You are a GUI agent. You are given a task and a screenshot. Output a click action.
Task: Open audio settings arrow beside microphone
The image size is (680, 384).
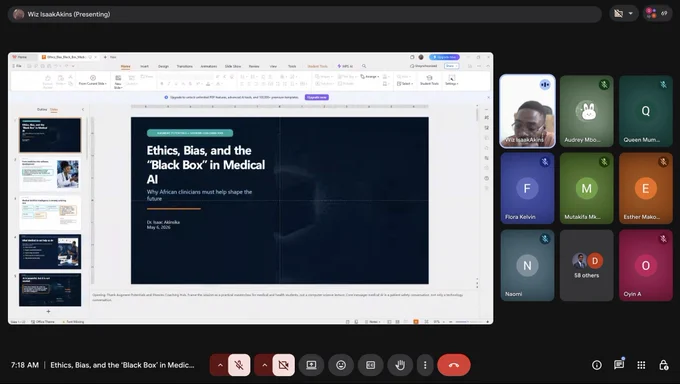click(x=220, y=365)
